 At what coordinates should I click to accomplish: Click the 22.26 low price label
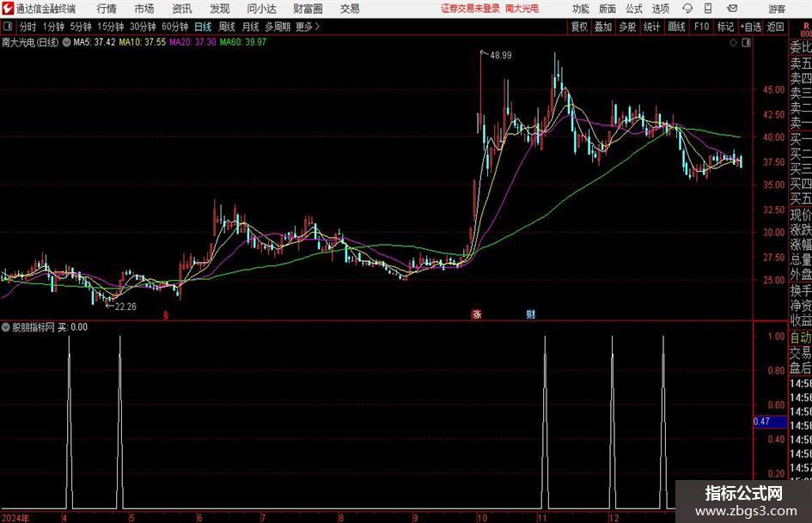[x=125, y=307]
